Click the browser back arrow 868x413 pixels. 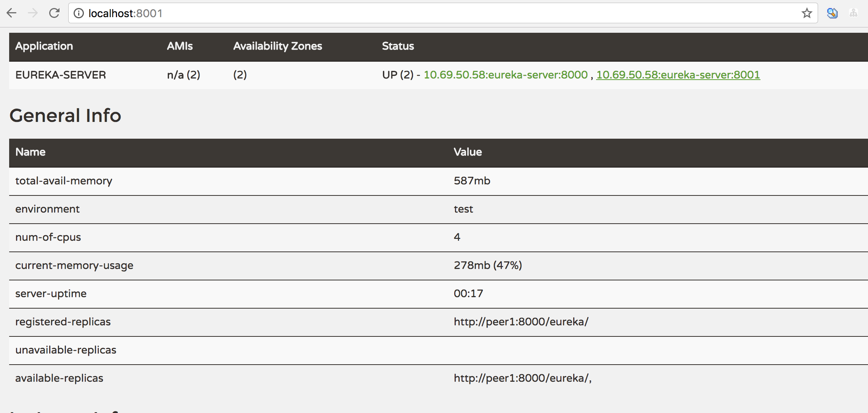tap(12, 13)
